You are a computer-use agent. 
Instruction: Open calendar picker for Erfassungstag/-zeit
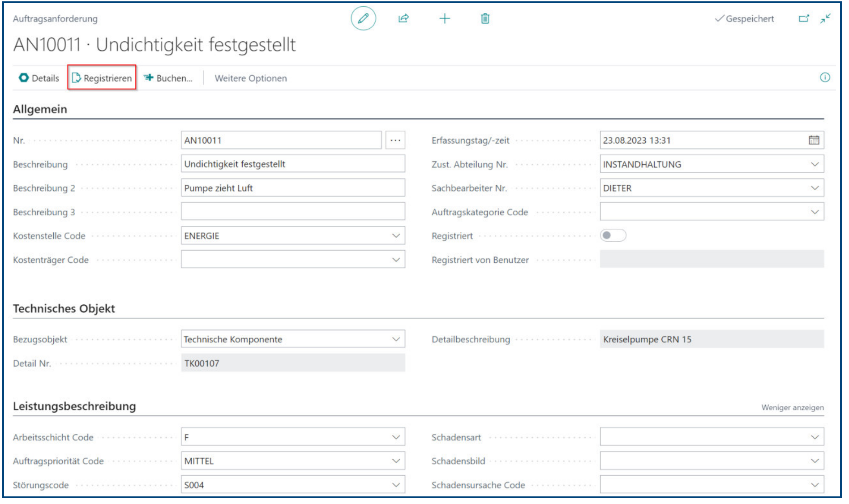[x=814, y=140]
